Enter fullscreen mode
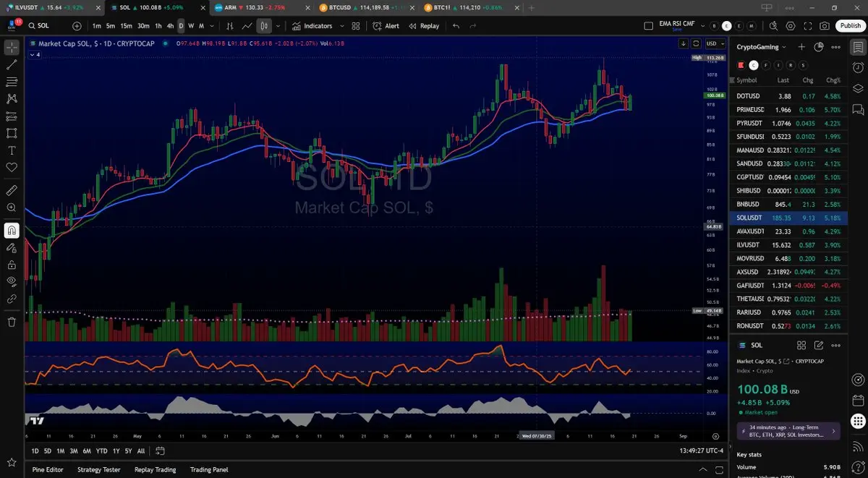The image size is (868, 478). coord(808,26)
